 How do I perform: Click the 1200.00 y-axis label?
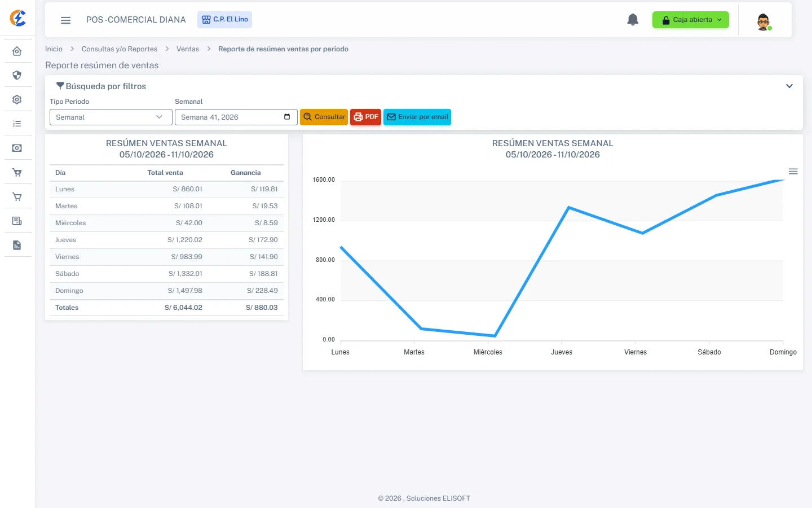(324, 220)
